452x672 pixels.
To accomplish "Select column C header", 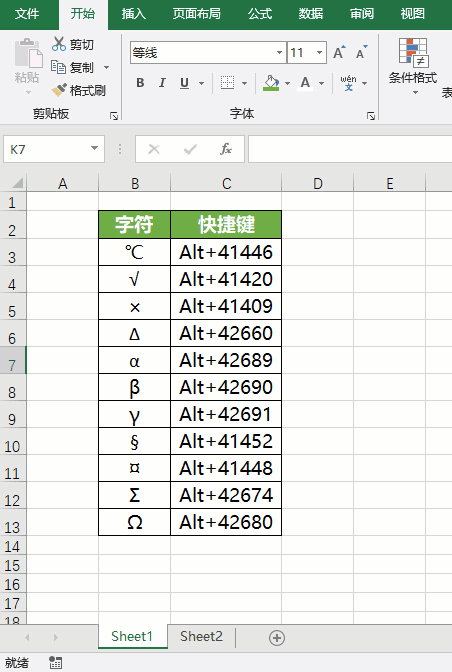I will (x=226, y=183).
